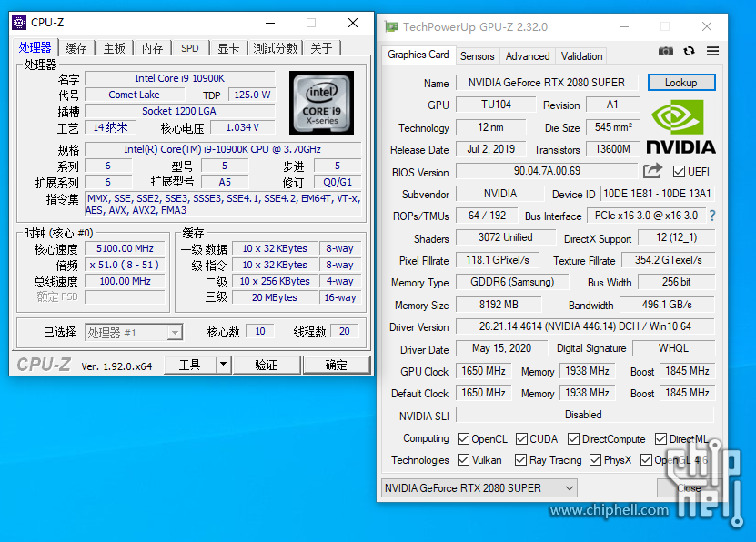Image resolution: width=756 pixels, height=542 pixels.
Task: Uncheck the CUDA computing option
Action: pyautogui.click(x=521, y=438)
